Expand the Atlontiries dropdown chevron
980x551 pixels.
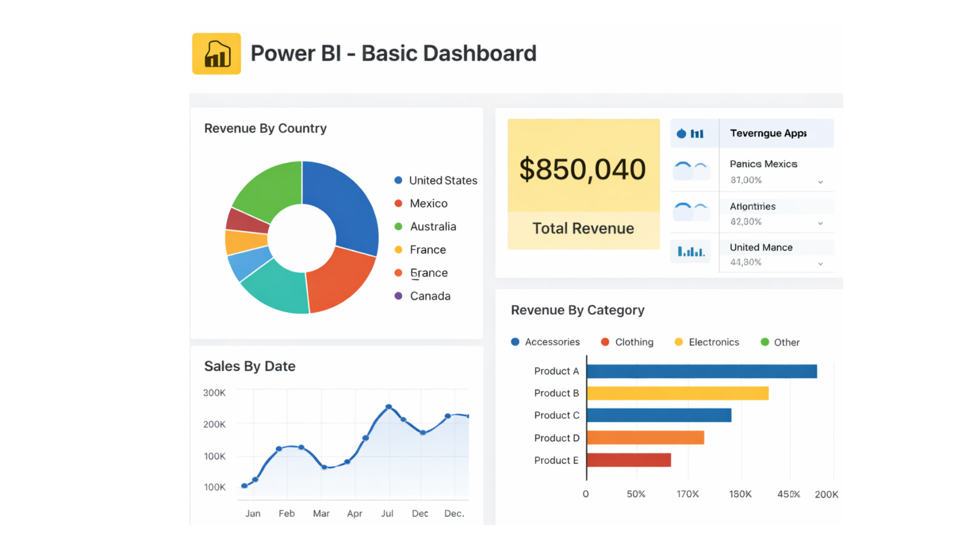[x=820, y=223]
